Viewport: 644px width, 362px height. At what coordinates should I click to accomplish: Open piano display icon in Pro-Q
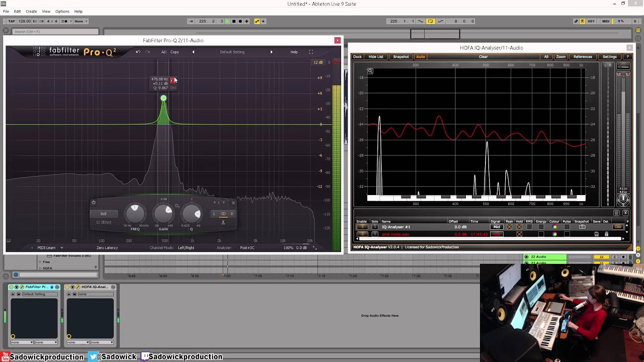tap(9, 241)
